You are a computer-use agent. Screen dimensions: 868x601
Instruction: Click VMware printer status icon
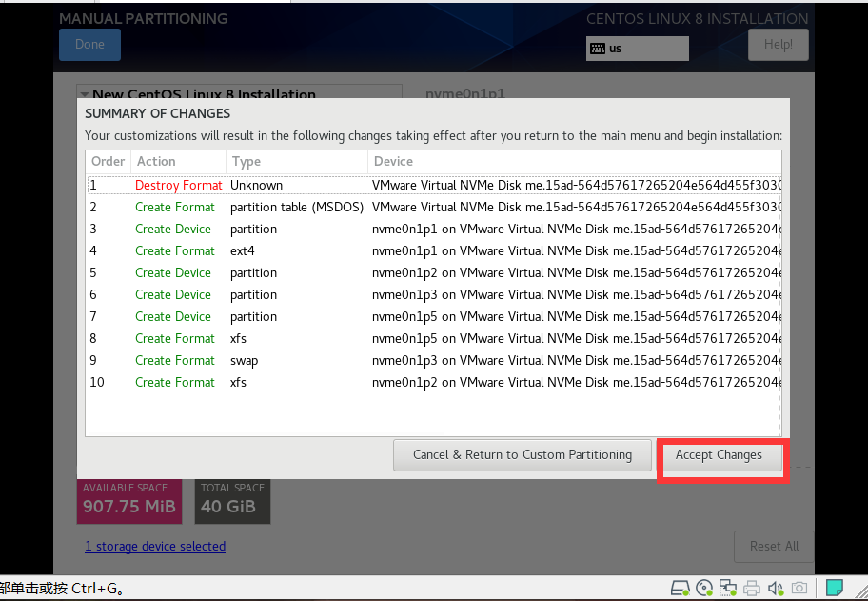[x=752, y=588]
